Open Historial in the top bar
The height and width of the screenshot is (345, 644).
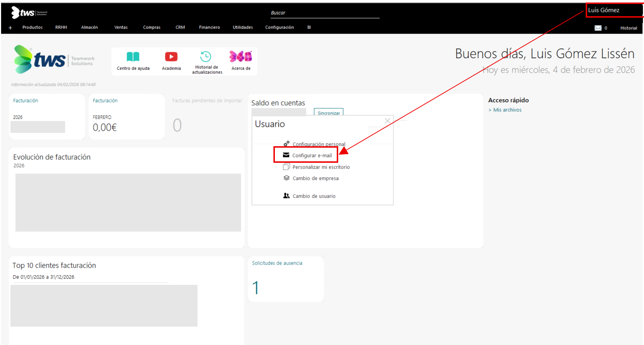point(629,28)
